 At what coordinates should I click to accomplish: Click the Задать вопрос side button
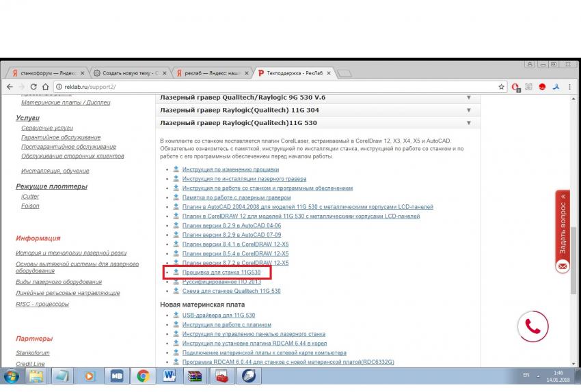tap(563, 225)
